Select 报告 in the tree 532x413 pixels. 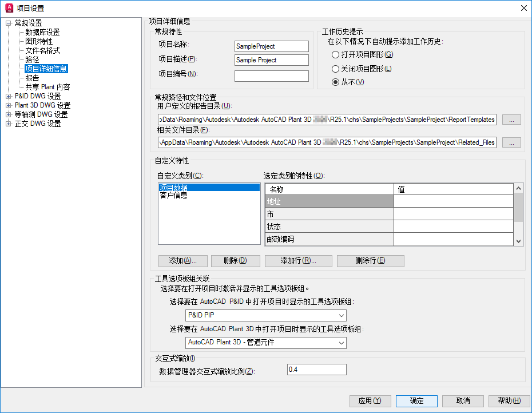point(32,78)
